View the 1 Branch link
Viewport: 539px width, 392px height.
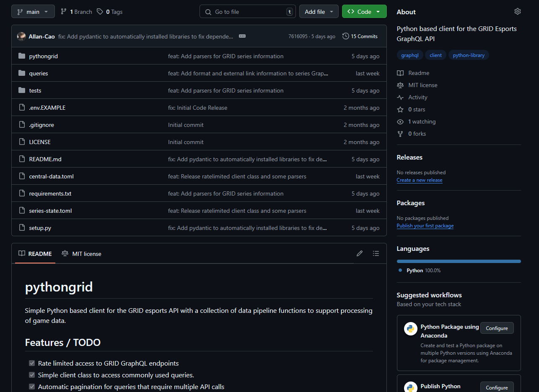tap(76, 12)
